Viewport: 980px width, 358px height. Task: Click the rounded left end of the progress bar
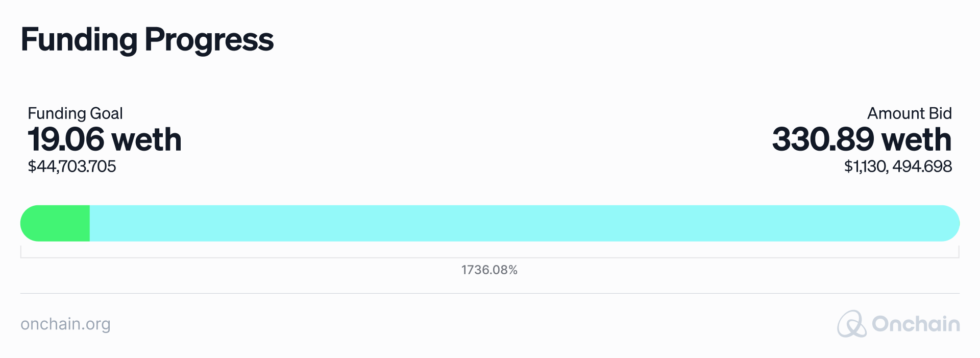[26, 223]
